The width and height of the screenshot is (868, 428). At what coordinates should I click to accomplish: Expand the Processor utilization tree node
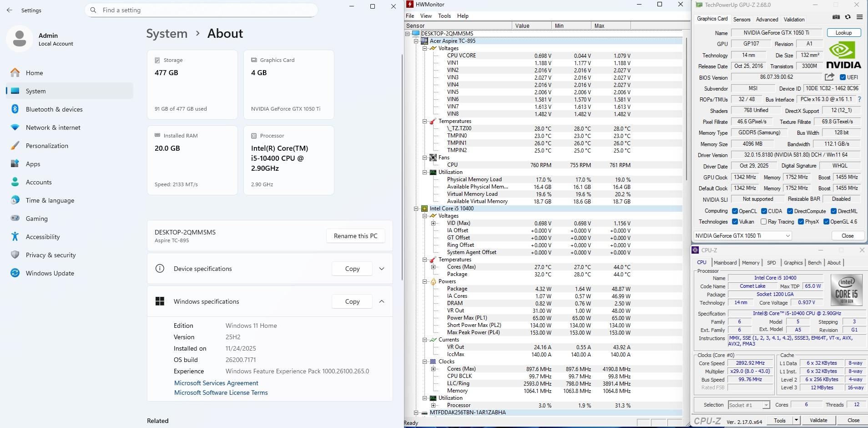[x=433, y=405]
